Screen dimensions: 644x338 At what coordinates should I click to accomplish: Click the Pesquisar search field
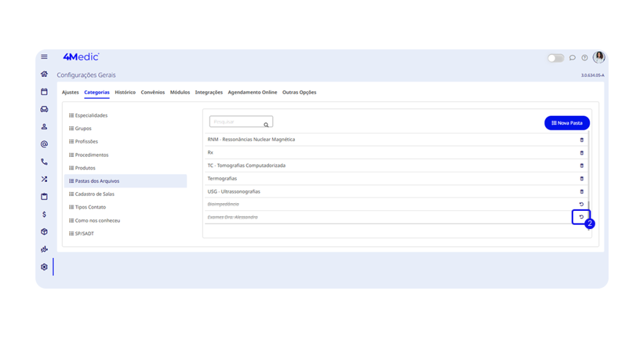pyautogui.click(x=236, y=122)
